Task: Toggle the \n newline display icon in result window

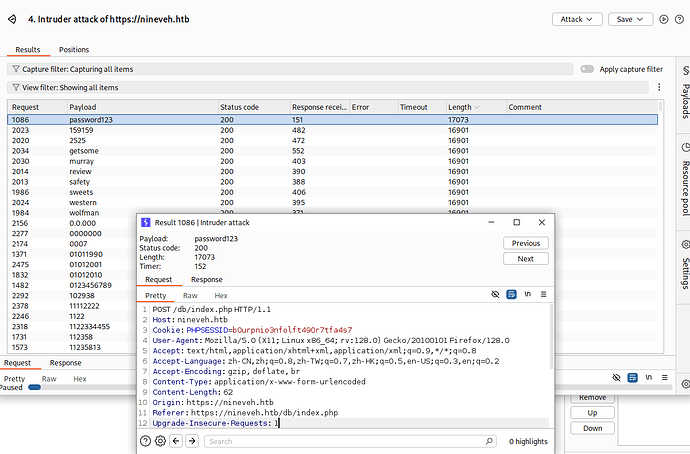Action: 528,294
